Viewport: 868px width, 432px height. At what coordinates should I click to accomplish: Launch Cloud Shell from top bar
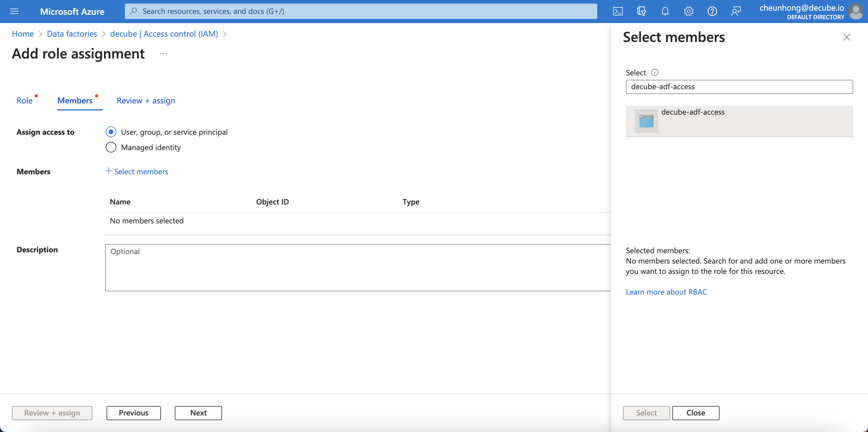618,12
